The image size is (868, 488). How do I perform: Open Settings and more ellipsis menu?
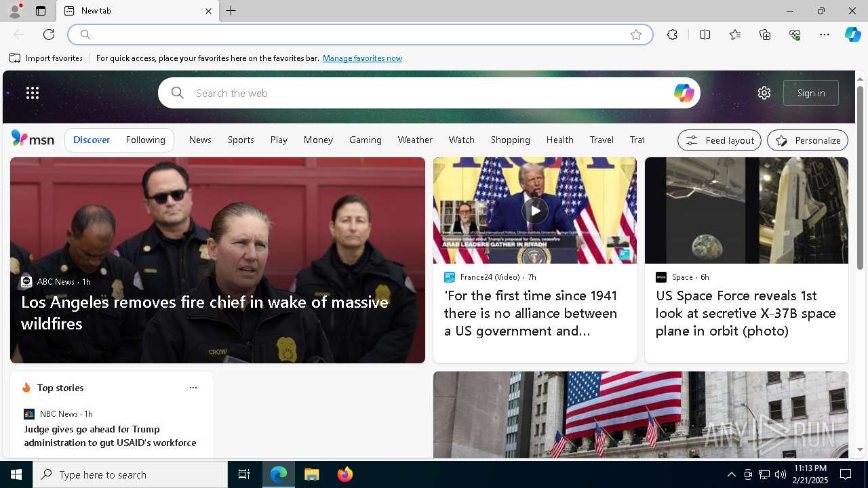pyautogui.click(x=825, y=35)
